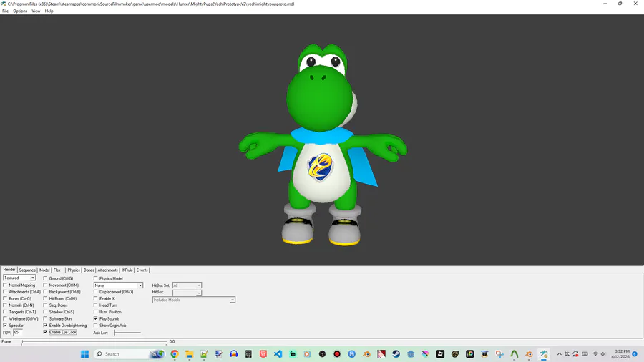
Task: Turn on the Wireframe (Ctrl-W) checkbox
Action: 5,318
